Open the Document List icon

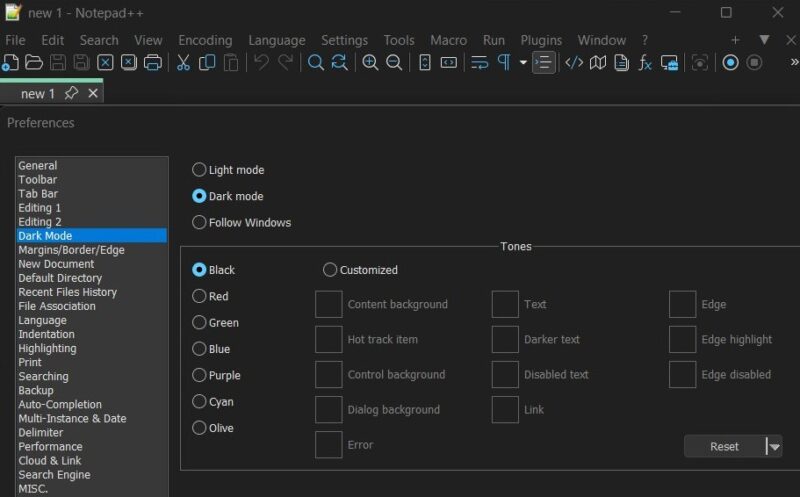click(621, 63)
